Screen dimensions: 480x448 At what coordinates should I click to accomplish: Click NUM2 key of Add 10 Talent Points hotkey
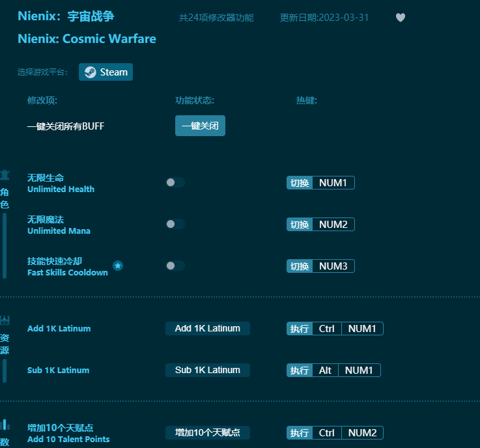(x=362, y=433)
